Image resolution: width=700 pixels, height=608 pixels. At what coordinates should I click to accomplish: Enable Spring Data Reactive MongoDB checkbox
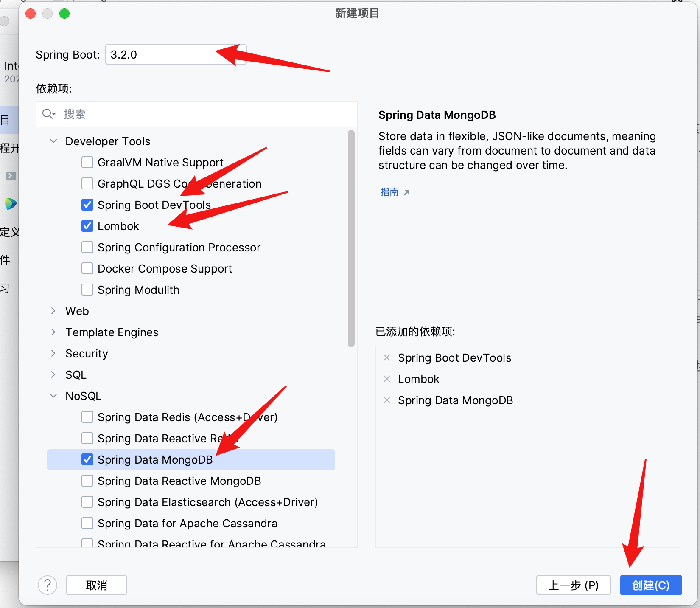[x=87, y=481]
